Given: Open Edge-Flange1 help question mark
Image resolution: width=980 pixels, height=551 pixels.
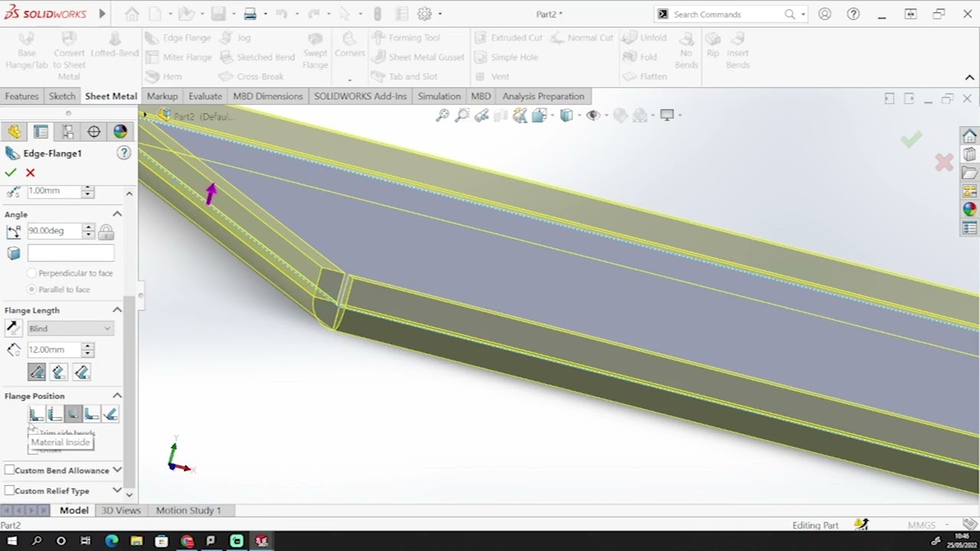Looking at the screenshot, I should pos(124,153).
